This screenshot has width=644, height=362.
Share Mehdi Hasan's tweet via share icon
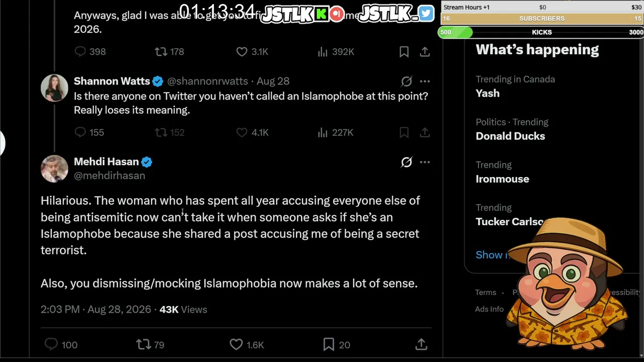421,344
